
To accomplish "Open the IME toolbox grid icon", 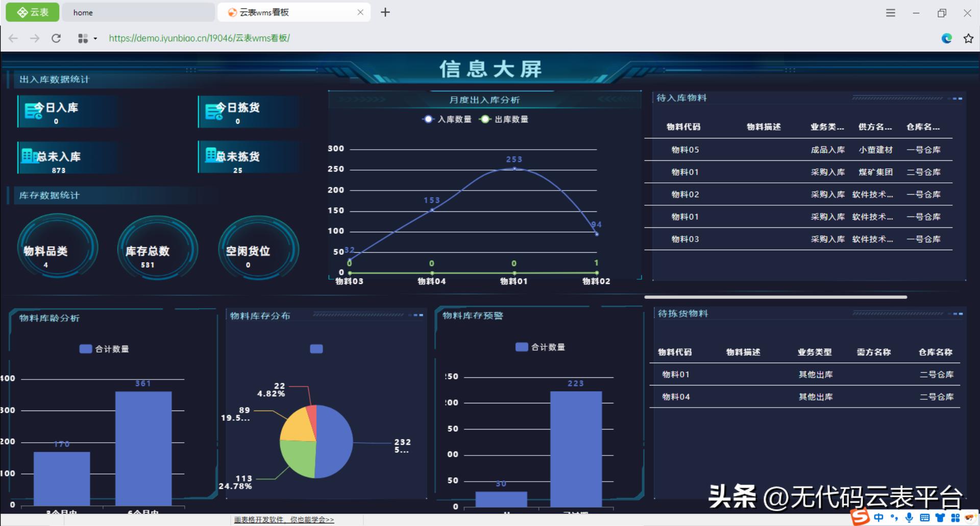I will [955, 517].
